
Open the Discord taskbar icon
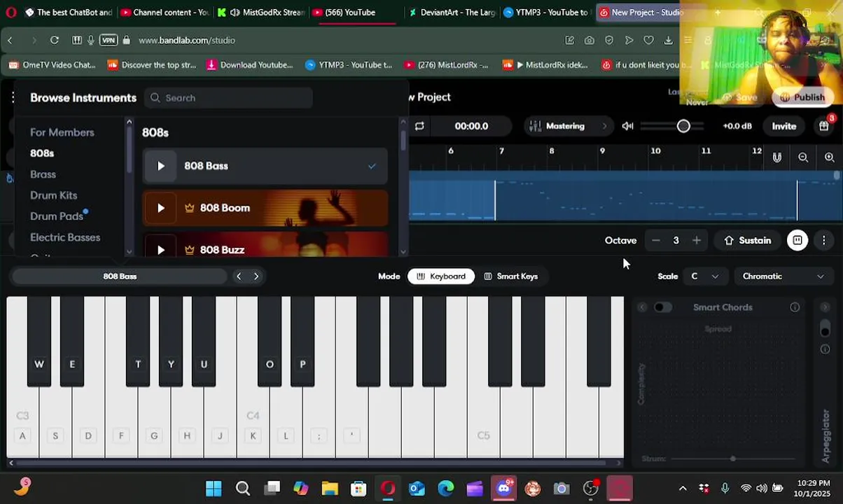(x=504, y=488)
